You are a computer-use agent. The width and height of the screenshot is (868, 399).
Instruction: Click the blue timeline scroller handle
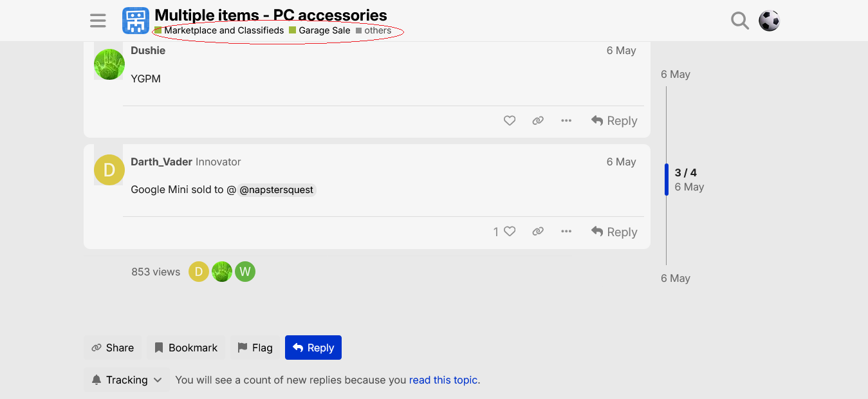pyautogui.click(x=667, y=180)
